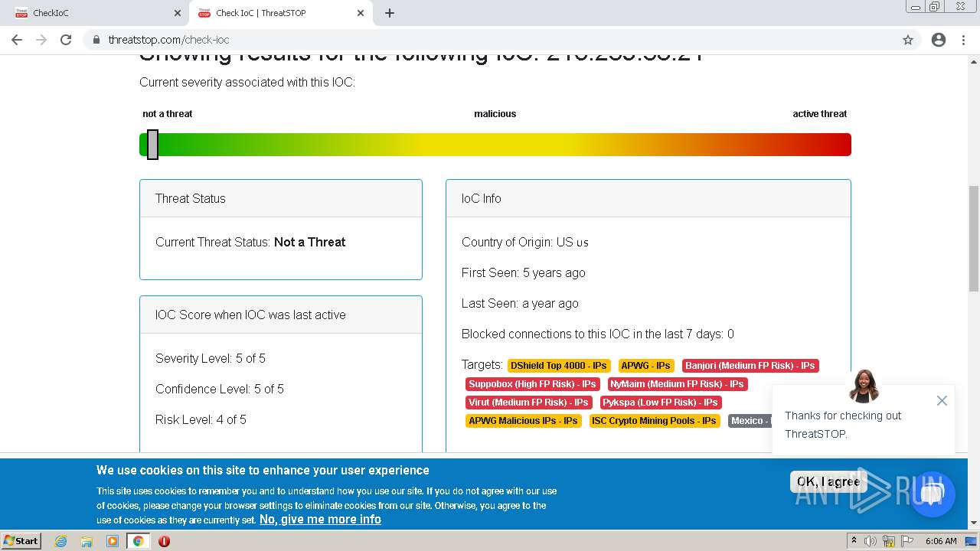Click the 6:06 AM taskbar clock

(941, 541)
